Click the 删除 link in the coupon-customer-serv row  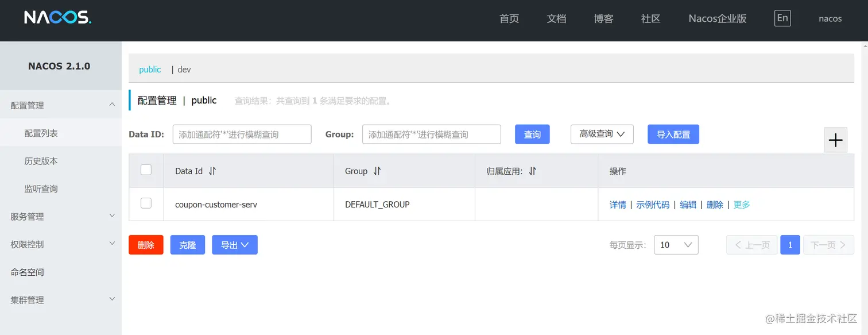715,205
